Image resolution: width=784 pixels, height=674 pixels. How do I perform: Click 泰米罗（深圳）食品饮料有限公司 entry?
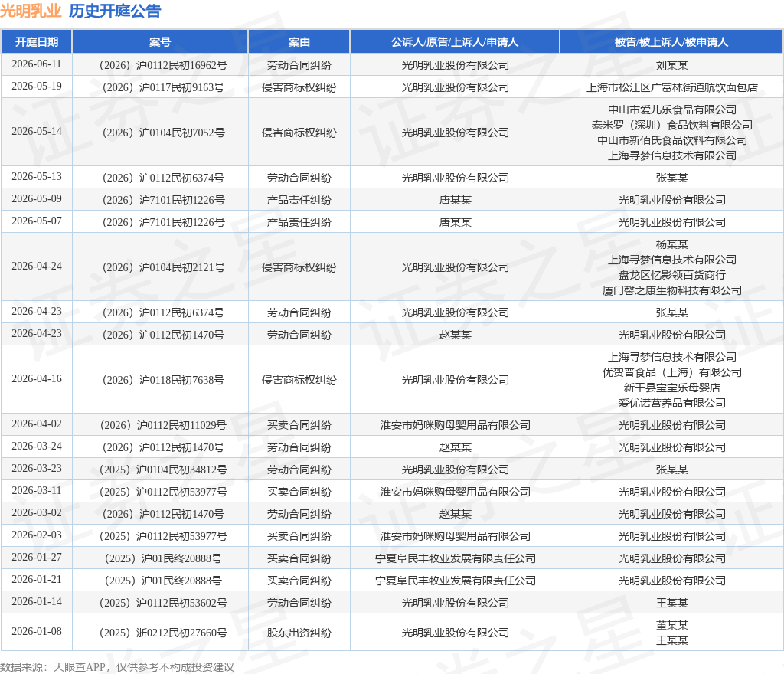pos(671,125)
